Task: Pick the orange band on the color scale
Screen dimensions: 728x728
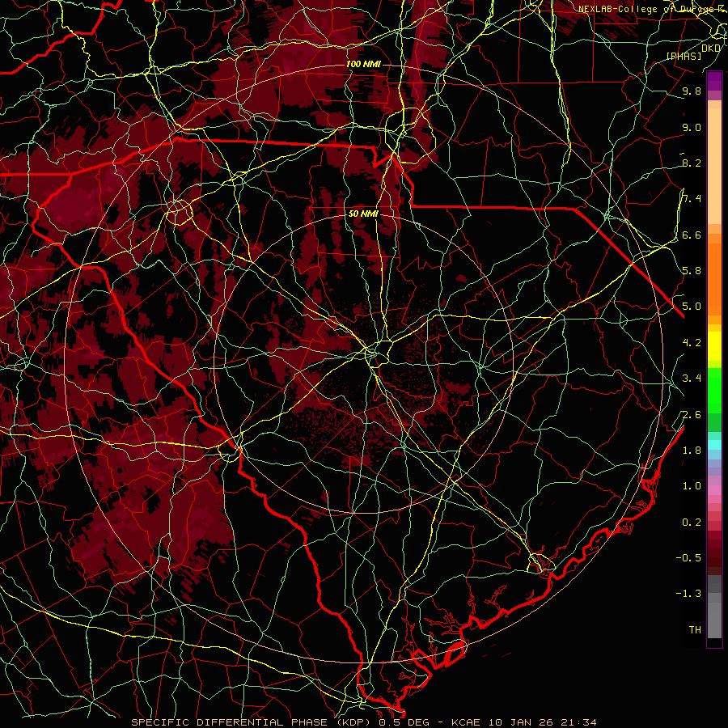Action: click(714, 278)
